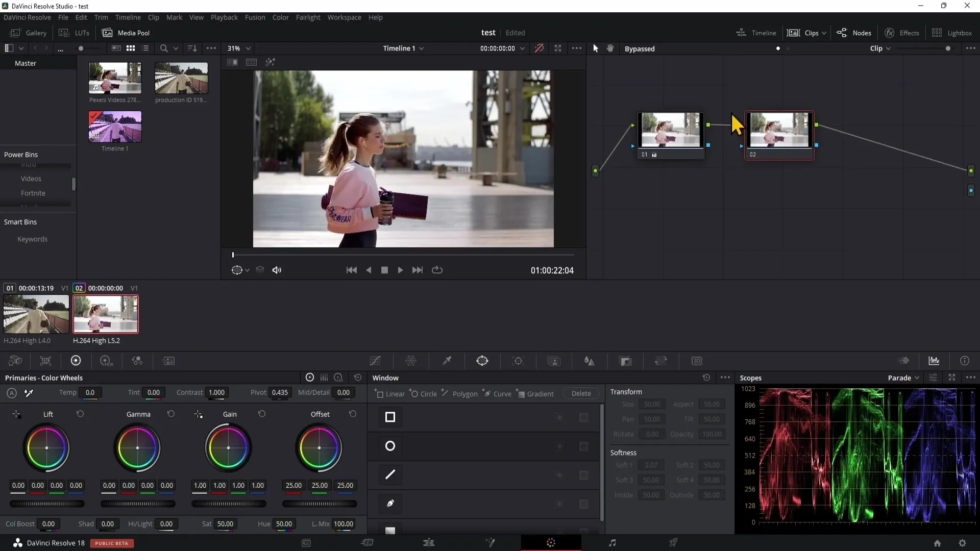
Task: Click the Linear window mask tool
Action: [390, 394]
